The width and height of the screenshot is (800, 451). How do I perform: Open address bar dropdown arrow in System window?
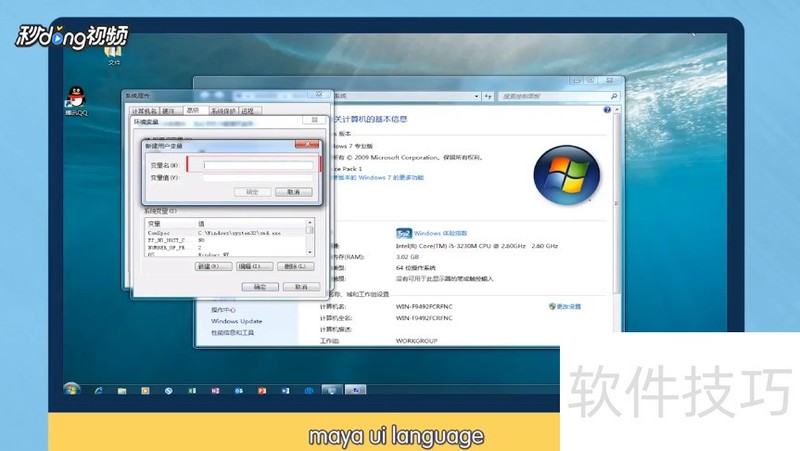476,96
